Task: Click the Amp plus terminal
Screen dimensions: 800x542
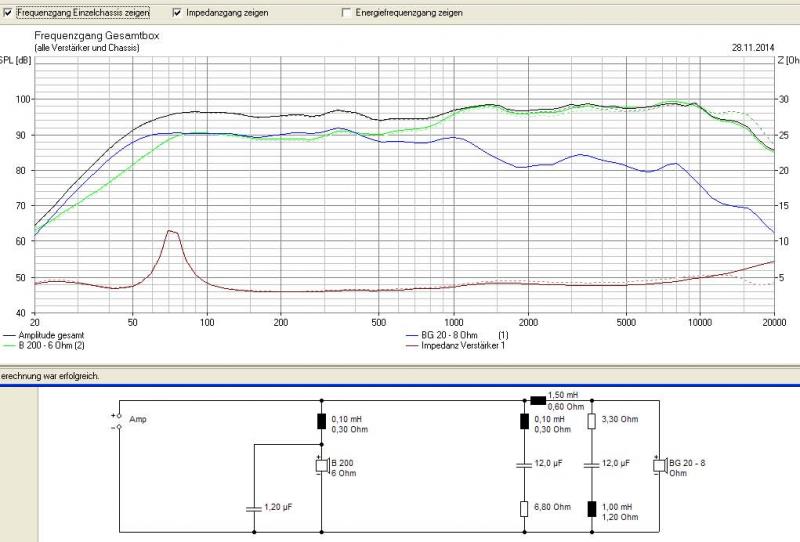Action: [x=119, y=415]
